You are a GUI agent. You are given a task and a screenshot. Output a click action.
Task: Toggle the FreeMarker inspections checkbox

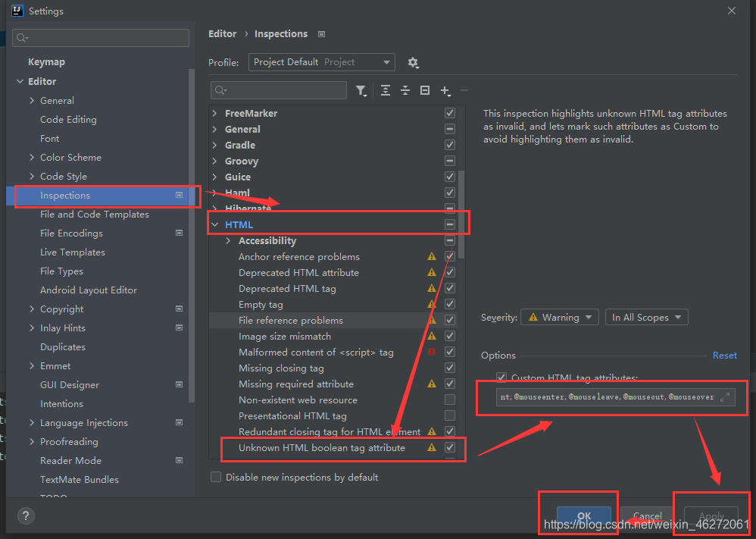click(x=450, y=113)
